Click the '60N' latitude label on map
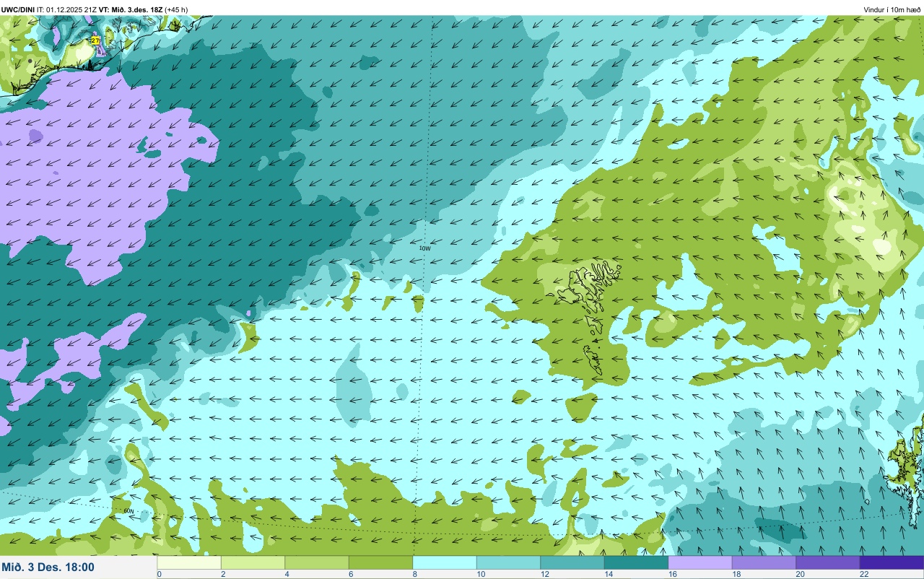The width and height of the screenshot is (924, 579). pos(128,511)
